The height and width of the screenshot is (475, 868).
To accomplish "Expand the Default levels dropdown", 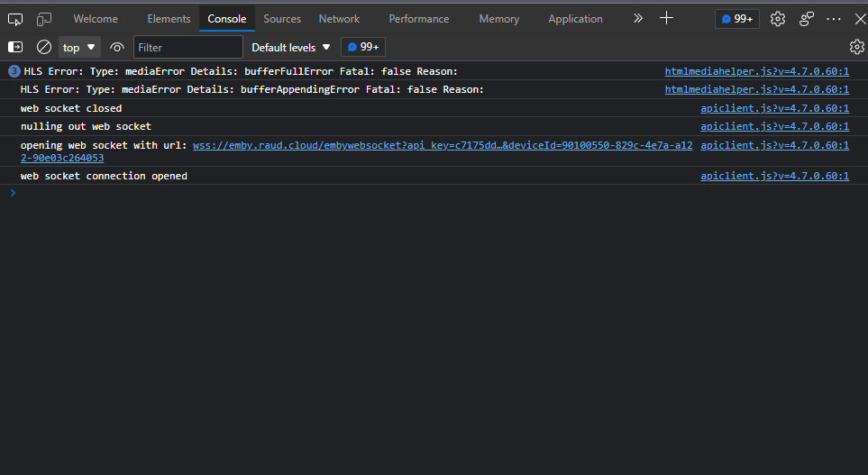I will [x=291, y=47].
